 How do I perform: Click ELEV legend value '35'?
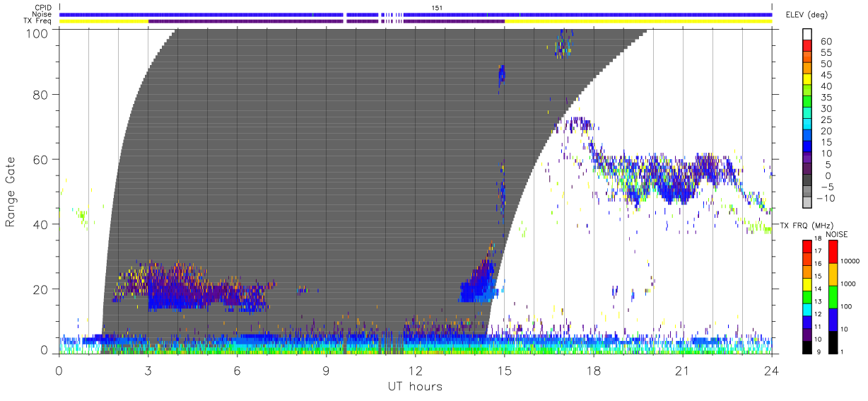pyautogui.click(x=826, y=98)
